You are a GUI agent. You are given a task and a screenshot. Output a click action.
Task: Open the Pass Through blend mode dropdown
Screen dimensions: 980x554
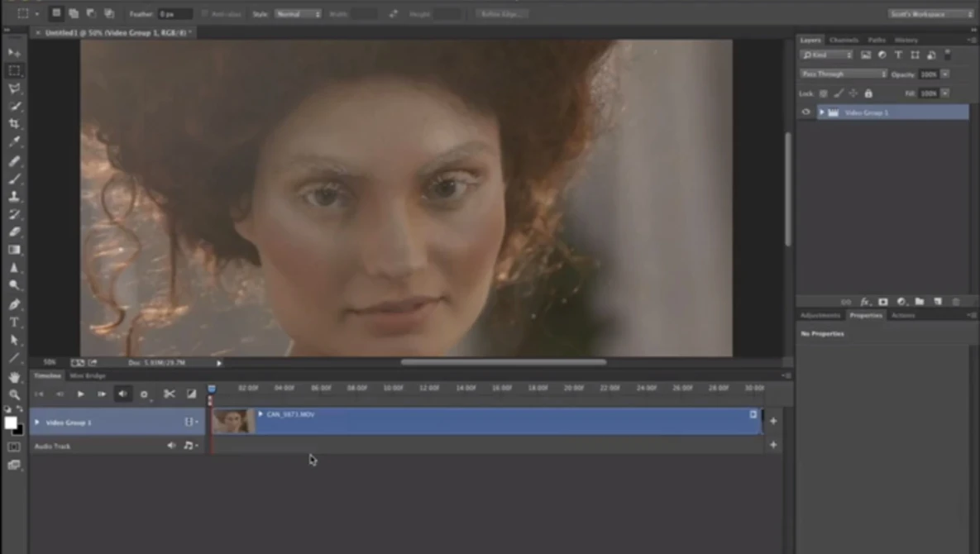coord(844,74)
